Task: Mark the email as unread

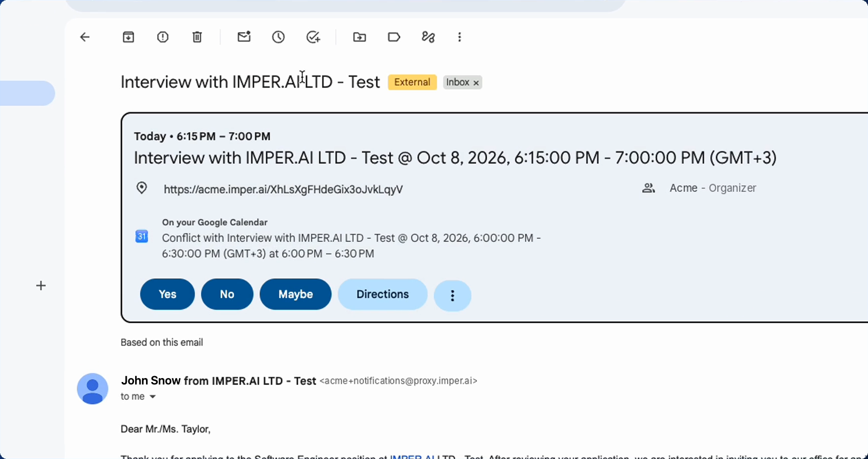Action: [x=244, y=37]
